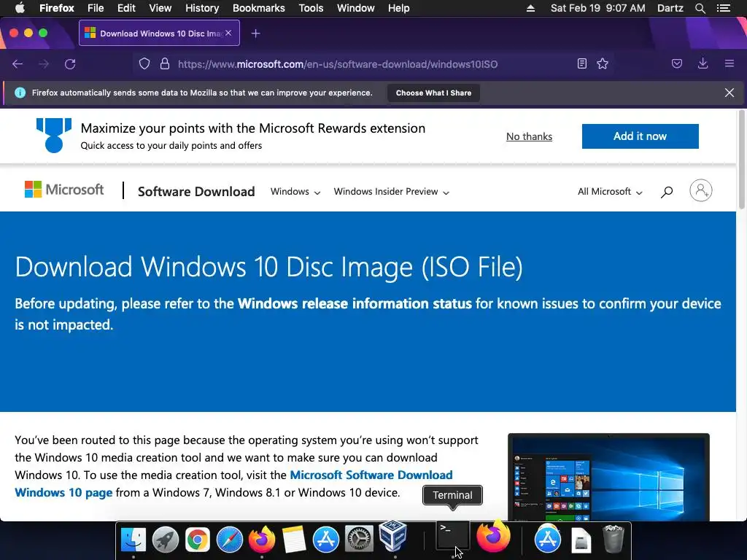Screen dimensions: 747x560
Task: Open the Tools menu
Action: (x=311, y=8)
